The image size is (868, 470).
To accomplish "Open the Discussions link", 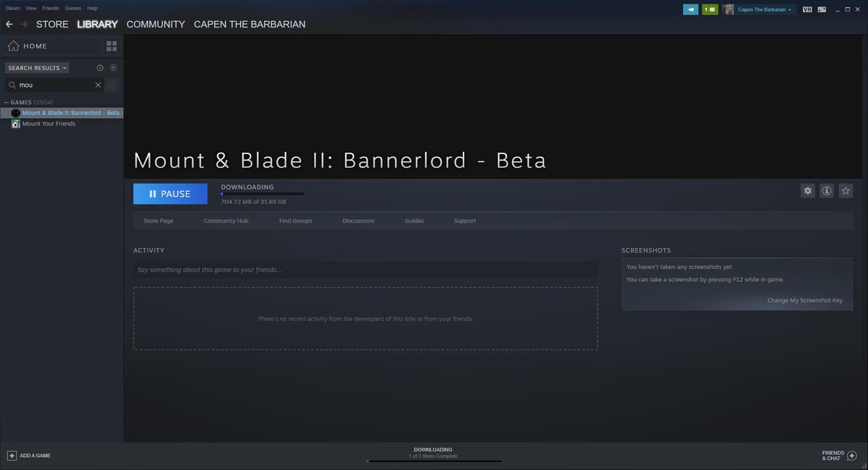I will click(359, 221).
